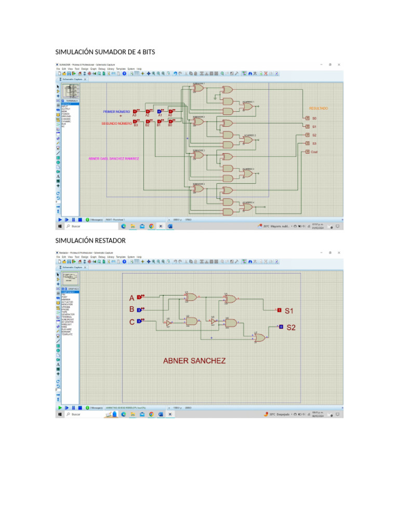This screenshot has width=399, height=532.
Task: Toggle grid display icon in SUMADOR toolbar
Action: coord(137,73)
